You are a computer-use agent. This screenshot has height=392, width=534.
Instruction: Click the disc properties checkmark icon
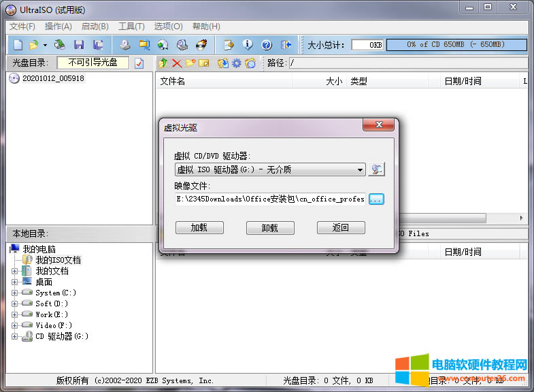(x=139, y=63)
